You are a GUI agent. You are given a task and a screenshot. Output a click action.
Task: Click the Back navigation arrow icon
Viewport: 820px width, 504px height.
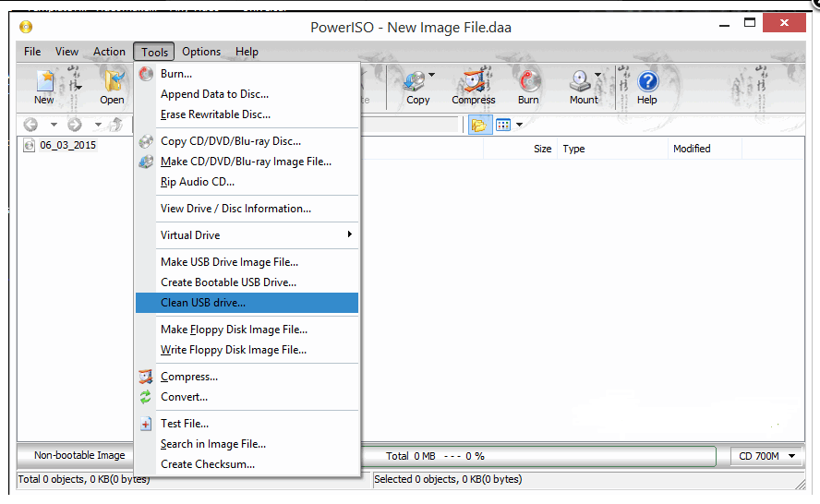click(x=30, y=125)
